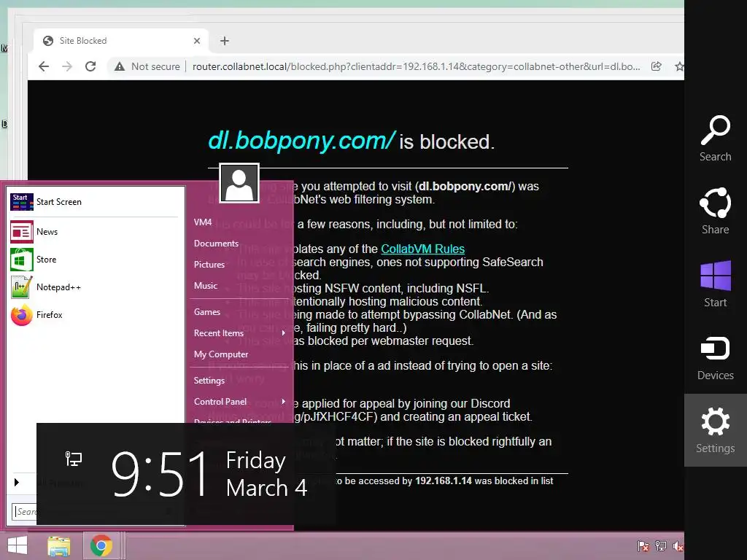Expand the Control Panel submenu arrow
Viewport: 747px width, 560px height.
[x=284, y=402]
